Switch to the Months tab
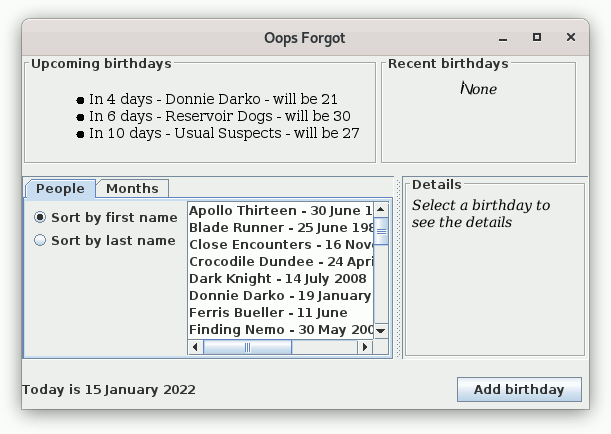This screenshot has height=434, width=611. coord(132,188)
